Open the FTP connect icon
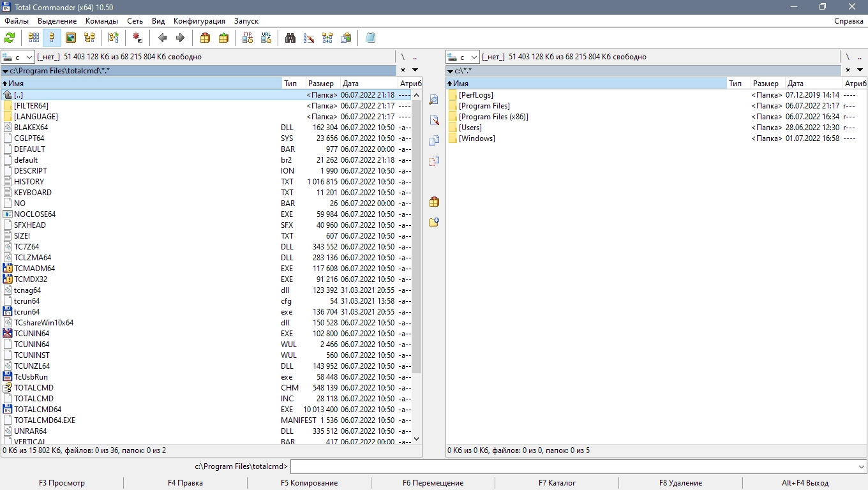Image resolution: width=868 pixels, height=490 pixels. tap(248, 38)
